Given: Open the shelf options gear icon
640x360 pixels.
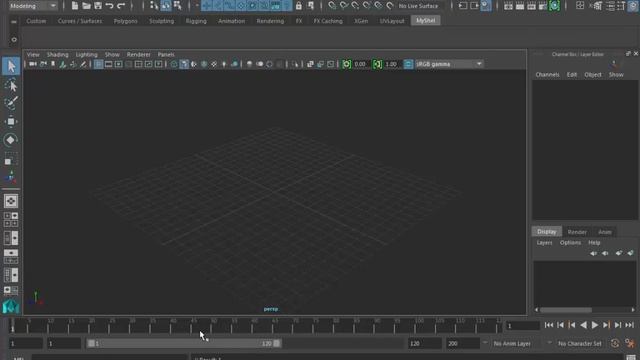Looking at the screenshot, I should [14, 40].
